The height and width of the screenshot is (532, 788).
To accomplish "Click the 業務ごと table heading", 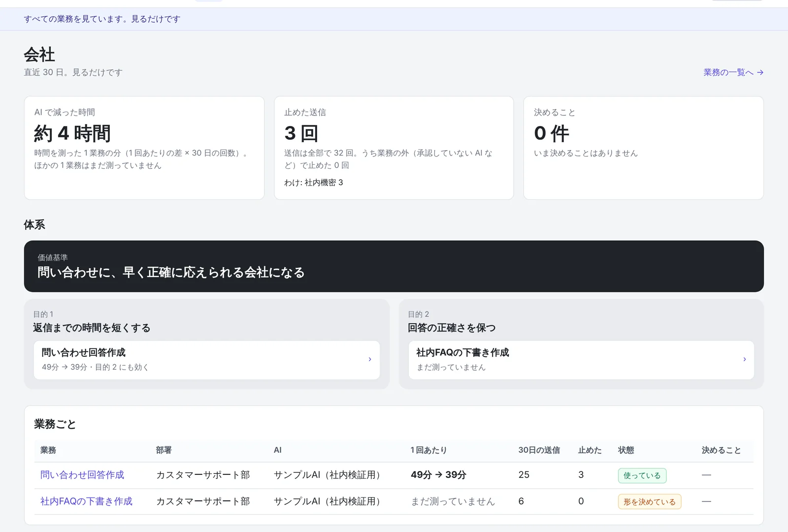I will [55, 424].
